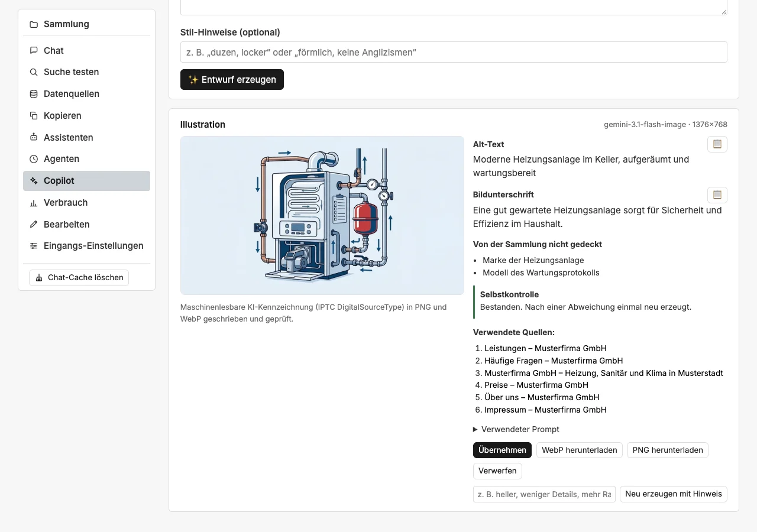757x532 pixels.
Task: Click source 'Leistungen – Musterfirma GmbH'
Action: point(545,348)
